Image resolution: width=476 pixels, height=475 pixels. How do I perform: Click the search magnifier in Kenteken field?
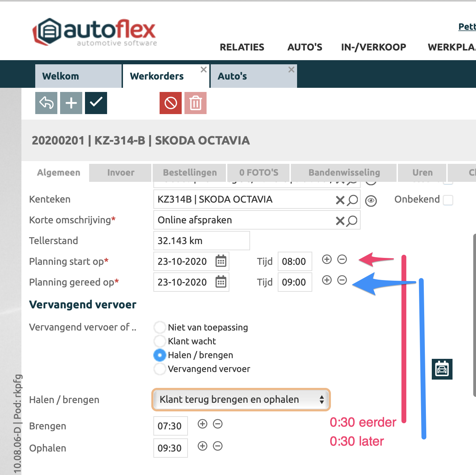tap(353, 200)
